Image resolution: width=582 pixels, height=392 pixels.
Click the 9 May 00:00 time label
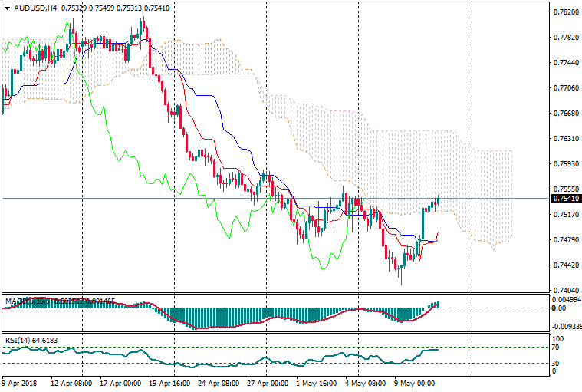coord(414,382)
